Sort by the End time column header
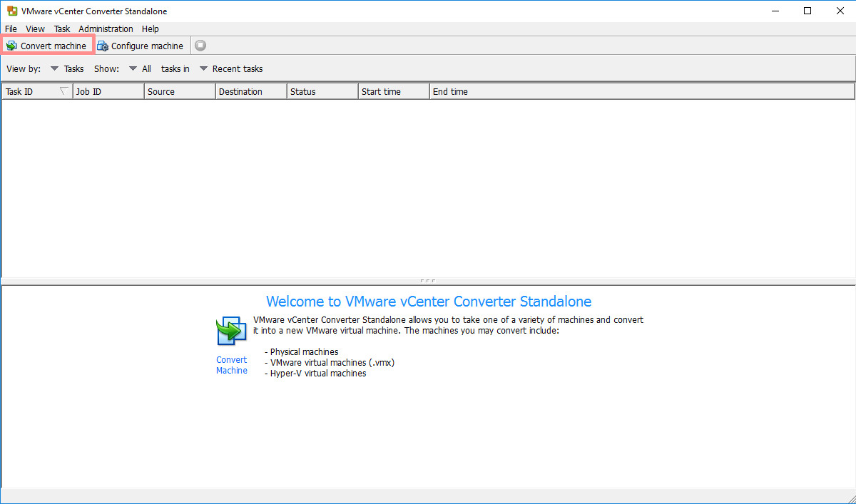The height and width of the screenshot is (504, 856). (642, 91)
